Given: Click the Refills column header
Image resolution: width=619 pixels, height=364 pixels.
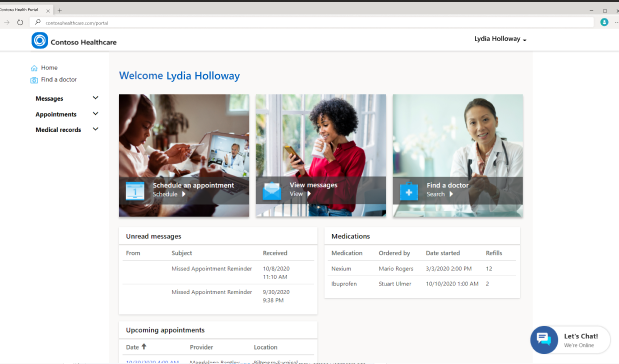Looking at the screenshot, I should pyautogui.click(x=494, y=253).
